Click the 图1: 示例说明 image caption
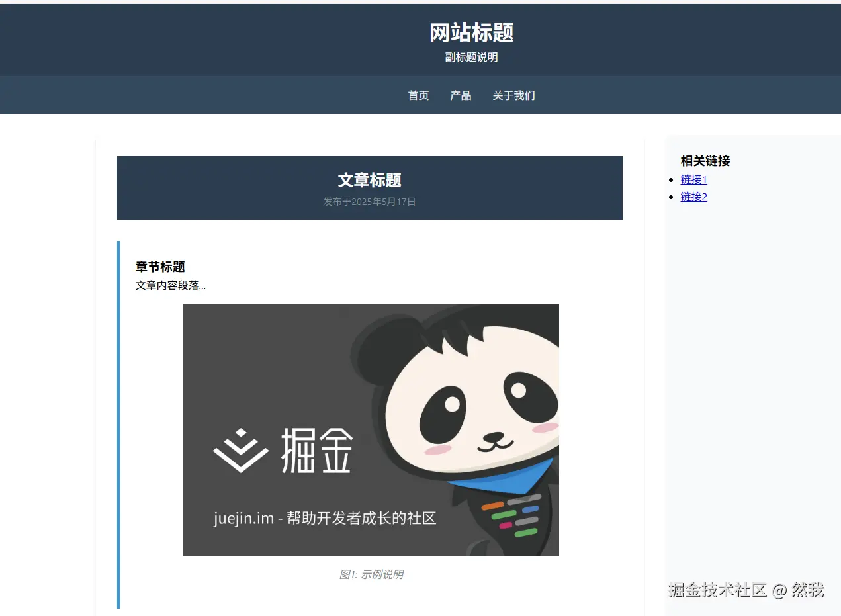Image resolution: width=841 pixels, height=616 pixels. point(371,574)
